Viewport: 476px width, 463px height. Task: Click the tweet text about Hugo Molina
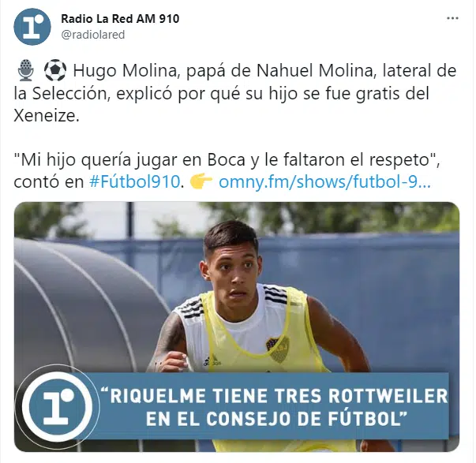[235, 93]
